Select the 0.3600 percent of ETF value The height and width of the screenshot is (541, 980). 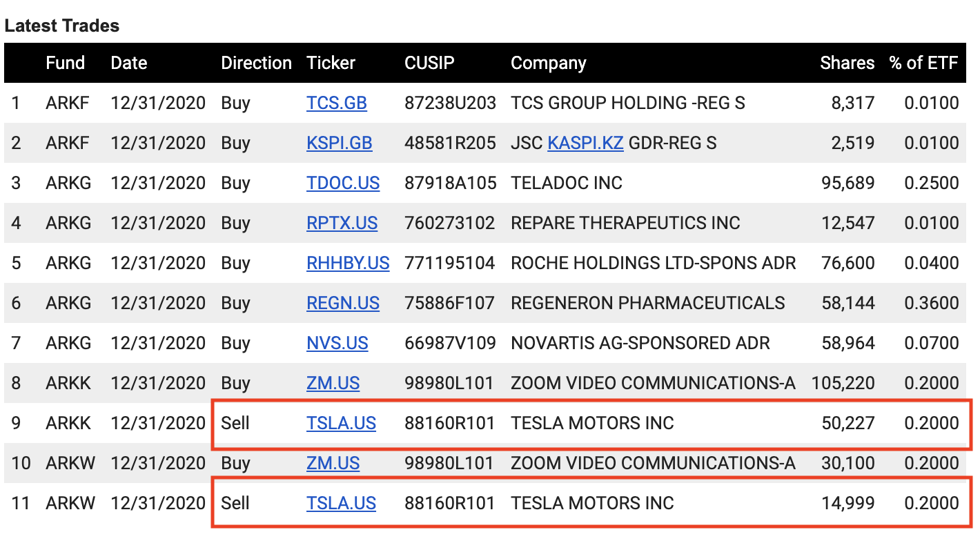tap(932, 304)
